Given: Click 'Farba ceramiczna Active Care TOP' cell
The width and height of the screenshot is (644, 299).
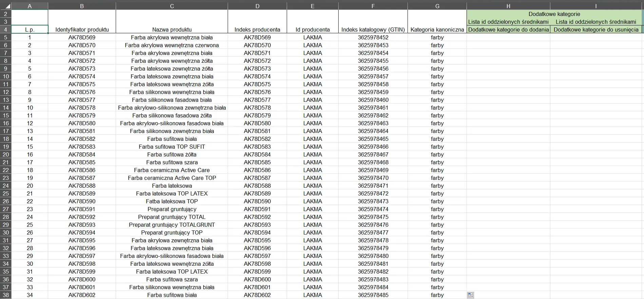Looking at the screenshot, I should pyautogui.click(x=172, y=178).
